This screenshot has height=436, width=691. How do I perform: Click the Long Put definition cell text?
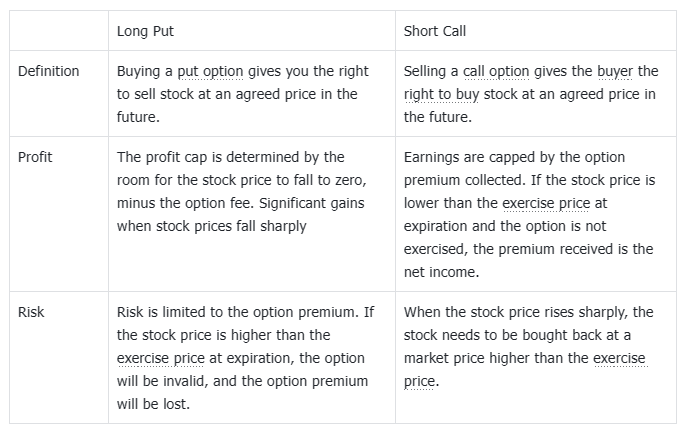coord(242,94)
